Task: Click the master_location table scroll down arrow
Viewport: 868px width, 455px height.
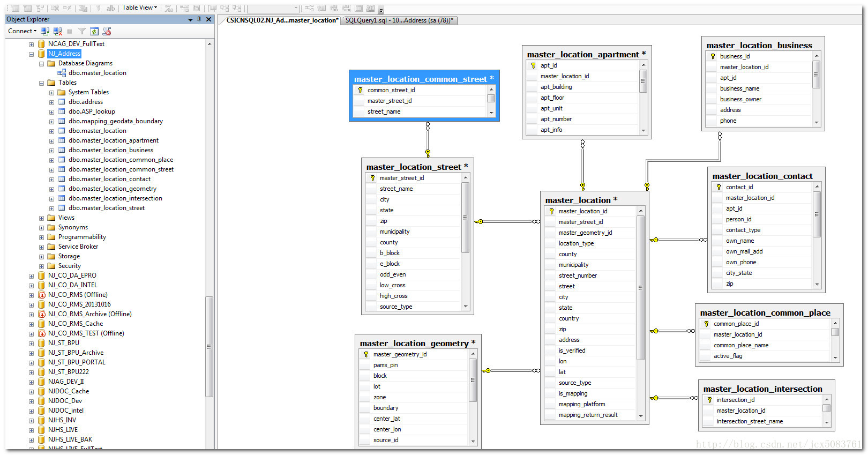Action: point(640,416)
